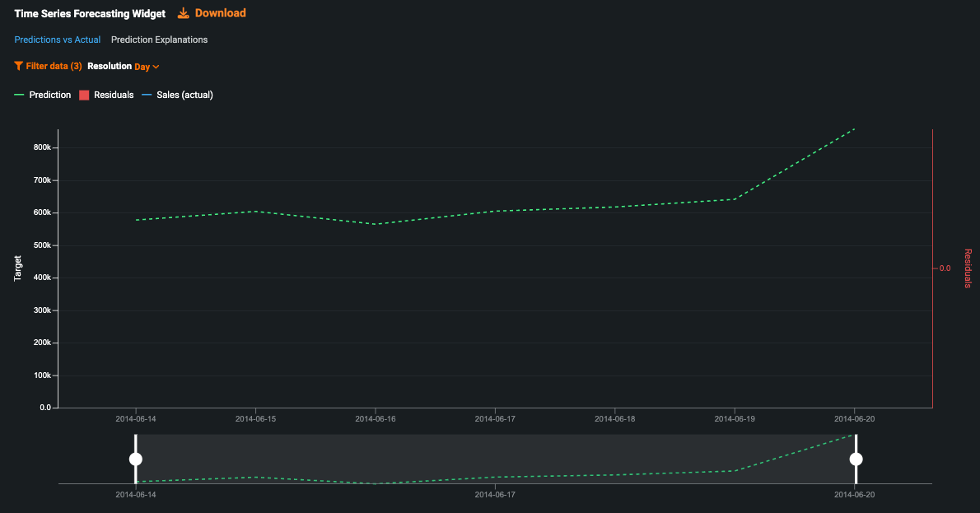Click the Download link
Image resolution: width=980 pixels, height=513 pixels.
click(x=220, y=13)
